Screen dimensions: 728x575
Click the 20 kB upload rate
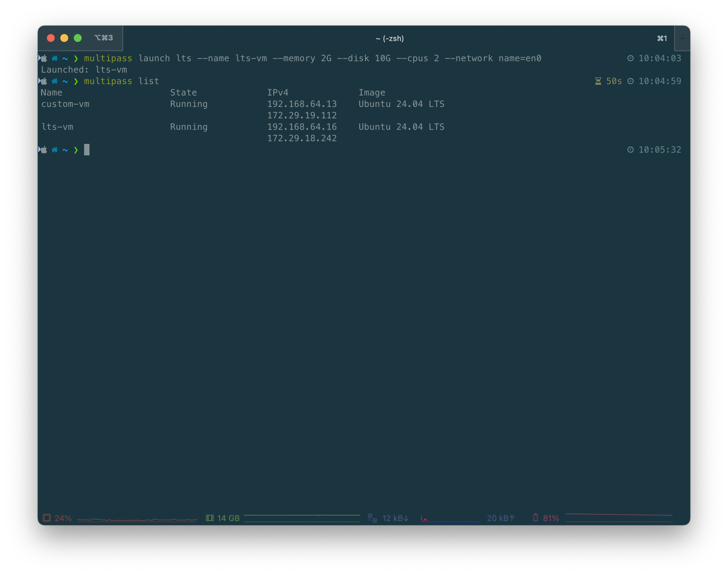501,518
